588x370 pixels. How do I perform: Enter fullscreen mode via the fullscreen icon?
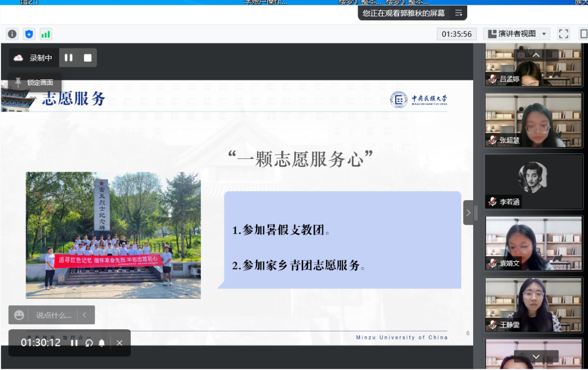pyautogui.click(x=563, y=34)
